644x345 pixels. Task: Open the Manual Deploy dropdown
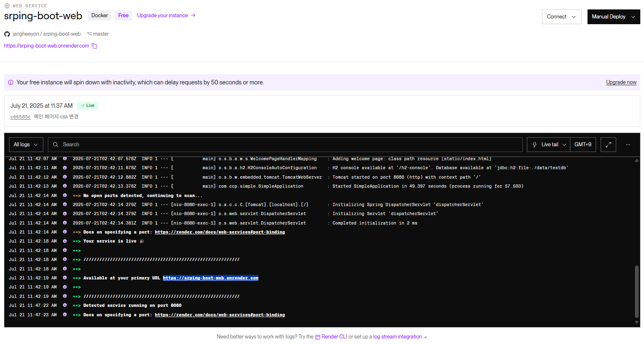tap(614, 17)
